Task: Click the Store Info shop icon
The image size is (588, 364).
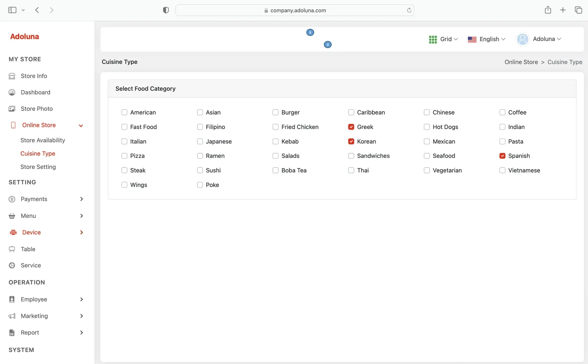Action: [x=12, y=76]
